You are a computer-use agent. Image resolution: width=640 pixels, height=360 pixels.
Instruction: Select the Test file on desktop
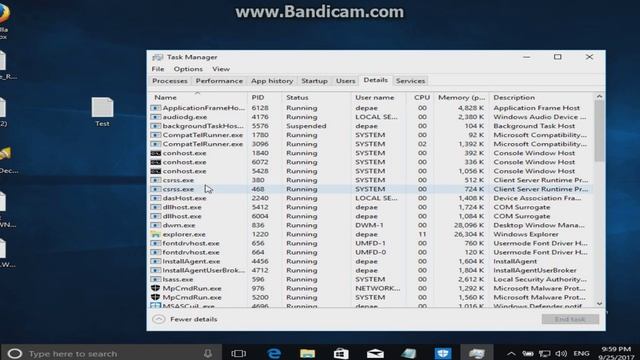(102, 112)
